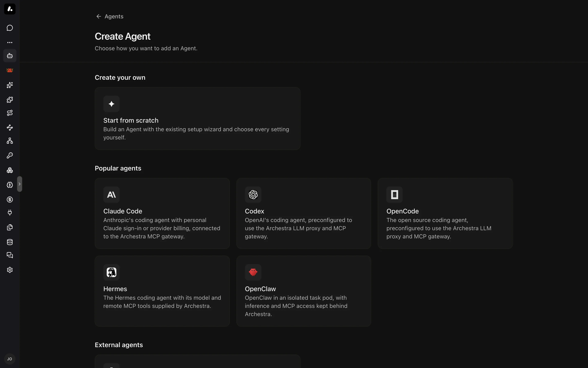Click the sparkle icon on Start from scratch

click(x=111, y=104)
